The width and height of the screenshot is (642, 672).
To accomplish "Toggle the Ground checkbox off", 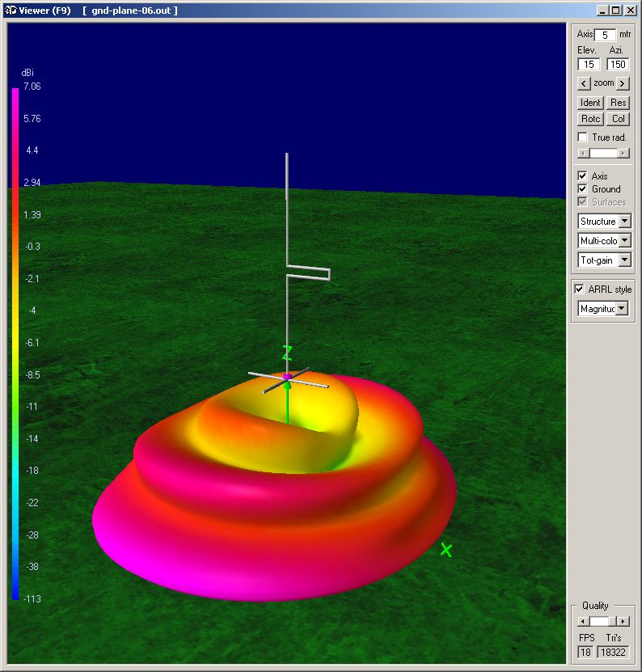I will pyautogui.click(x=583, y=188).
